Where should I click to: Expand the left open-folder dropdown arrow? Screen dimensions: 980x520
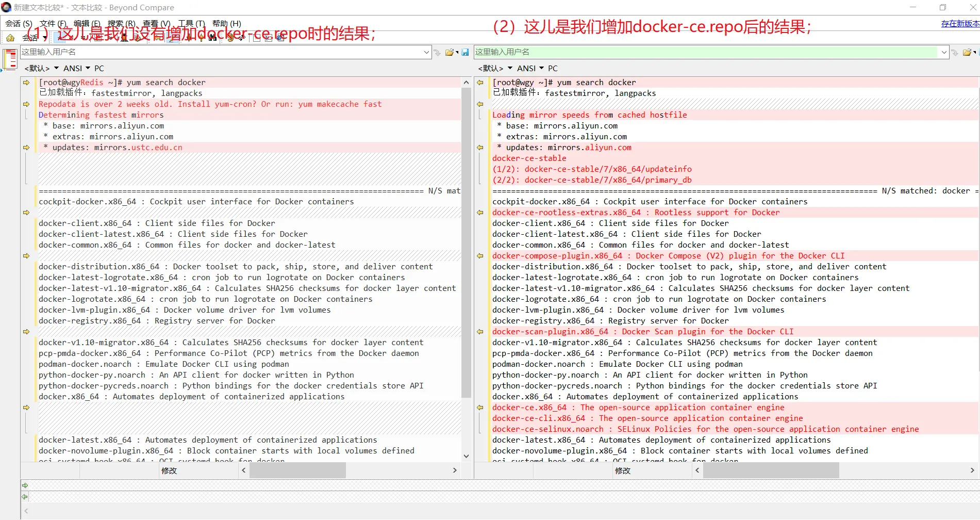coord(457,52)
